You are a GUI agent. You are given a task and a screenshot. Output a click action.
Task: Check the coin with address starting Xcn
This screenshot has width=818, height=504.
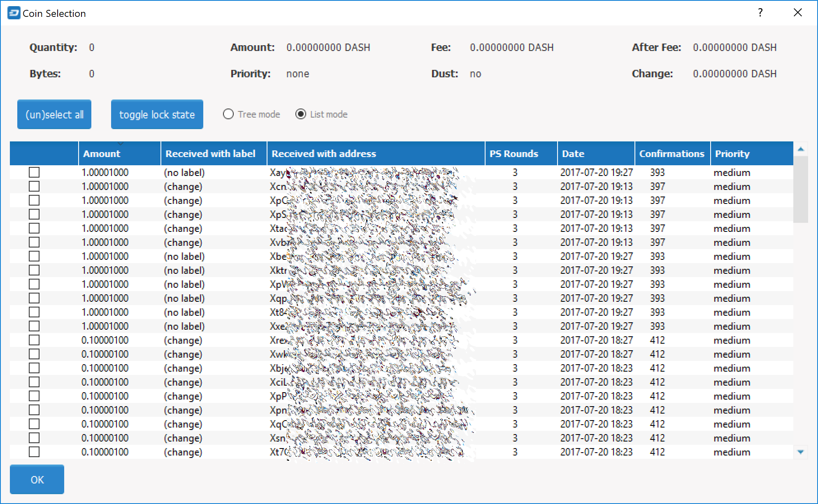(x=34, y=186)
